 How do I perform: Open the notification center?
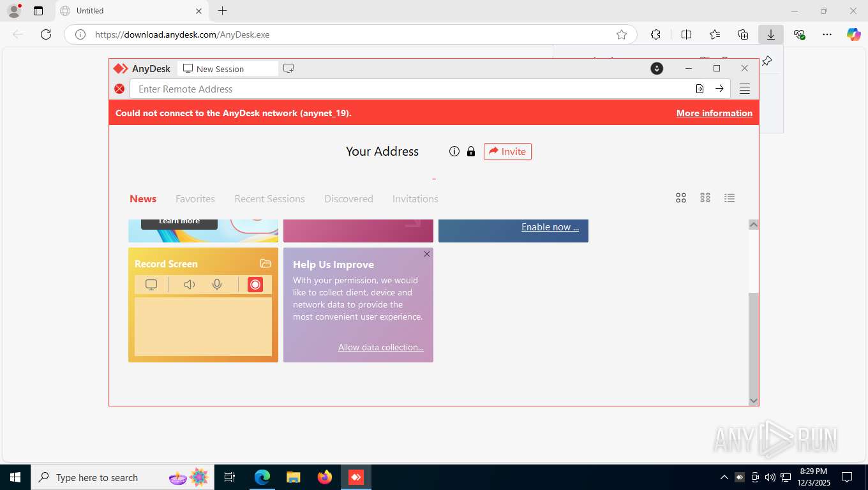coord(847,477)
